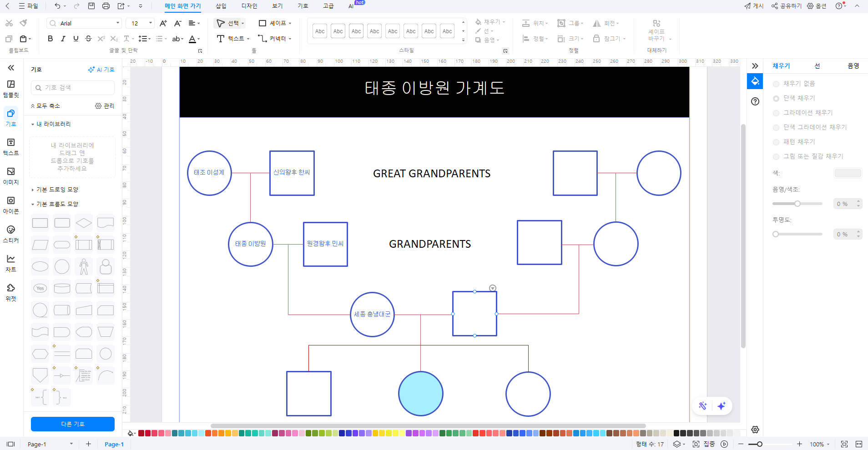Switch to the 선 tab in right panel
The height and width of the screenshot is (450, 868).
(817, 66)
